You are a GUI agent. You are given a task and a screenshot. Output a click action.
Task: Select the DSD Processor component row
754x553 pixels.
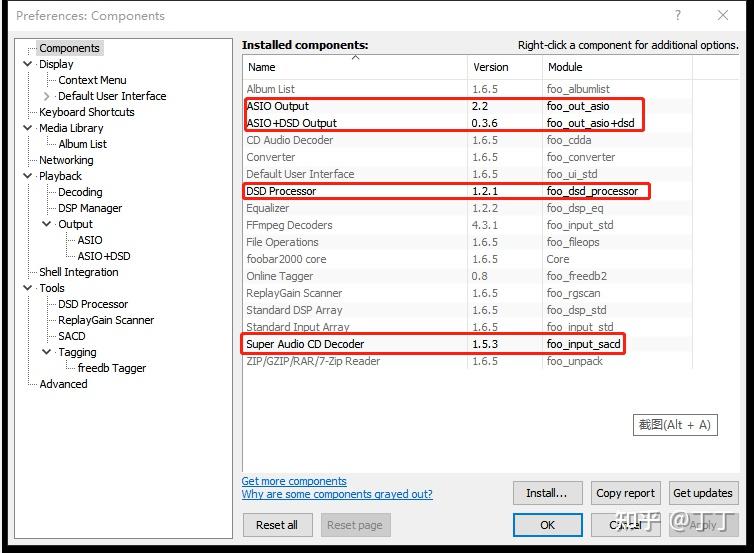[467, 191]
